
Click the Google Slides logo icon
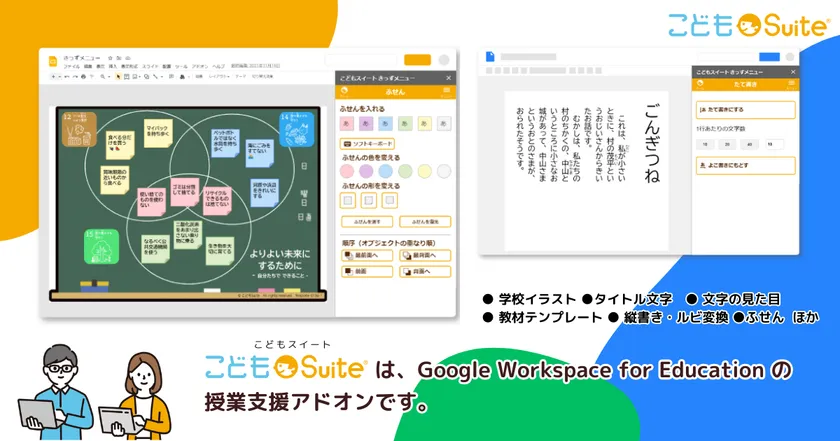click(x=53, y=62)
